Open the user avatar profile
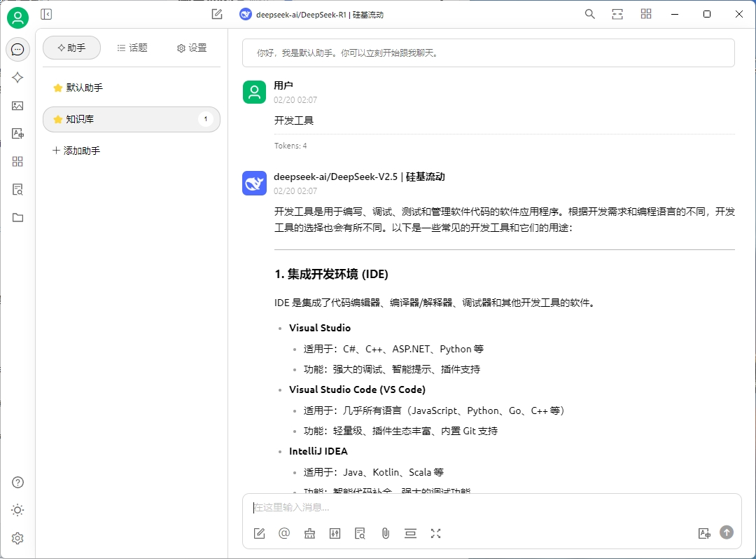 coord(17,18)
